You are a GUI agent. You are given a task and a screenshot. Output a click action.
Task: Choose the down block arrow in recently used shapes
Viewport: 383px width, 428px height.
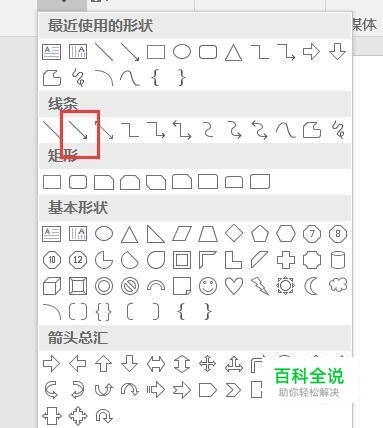(337, 52)
